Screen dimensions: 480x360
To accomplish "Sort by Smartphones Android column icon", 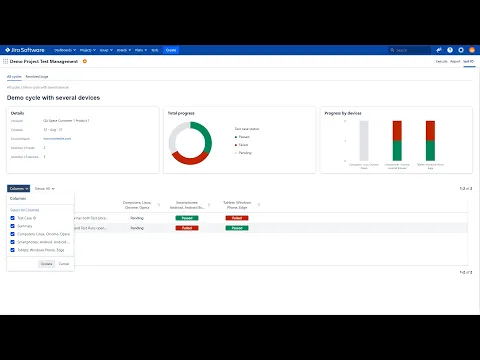I will [x=209, y=205].
